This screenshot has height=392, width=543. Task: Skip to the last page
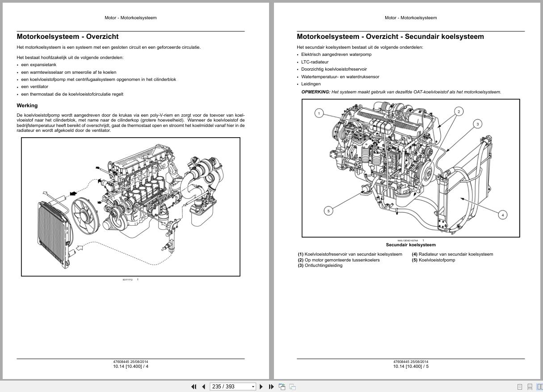click(x=271, y=386)
